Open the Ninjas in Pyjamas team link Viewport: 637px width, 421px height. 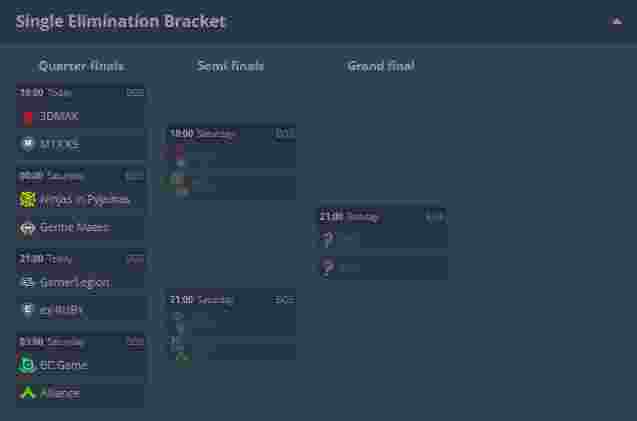[x=84, y=199]
